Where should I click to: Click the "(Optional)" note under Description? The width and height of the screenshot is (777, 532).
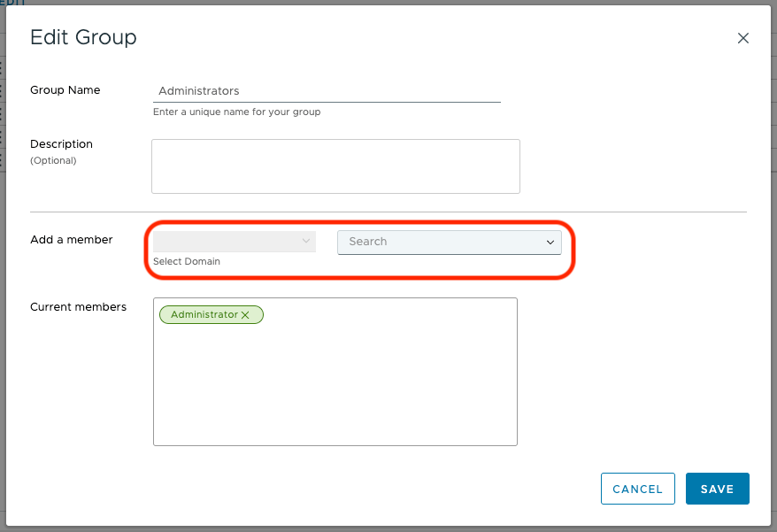[53, 161]
